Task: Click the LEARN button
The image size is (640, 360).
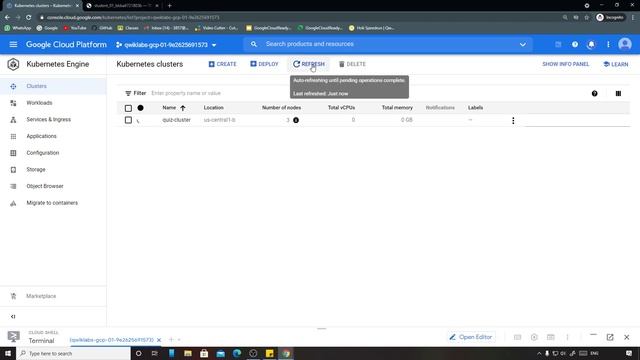Action: pyautogui.click(x=616, y=64)
